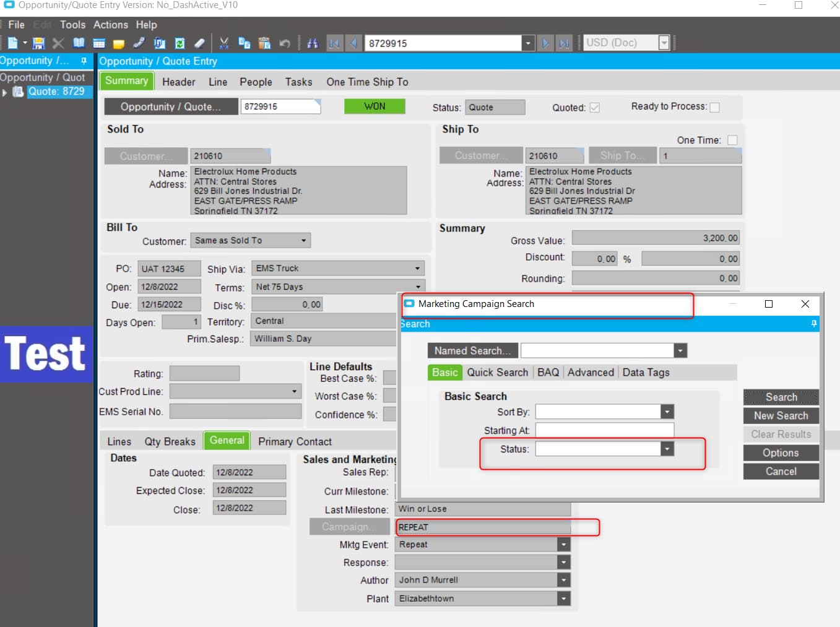The height and width of the screenshot is (627, 840).
Task: Click the binoculars search icon
Action: (313, 43)
